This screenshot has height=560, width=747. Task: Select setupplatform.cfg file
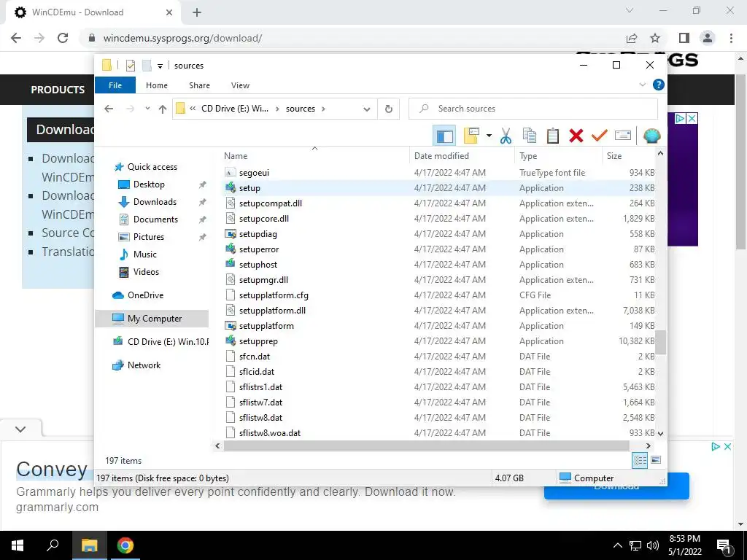pos(274,295)
